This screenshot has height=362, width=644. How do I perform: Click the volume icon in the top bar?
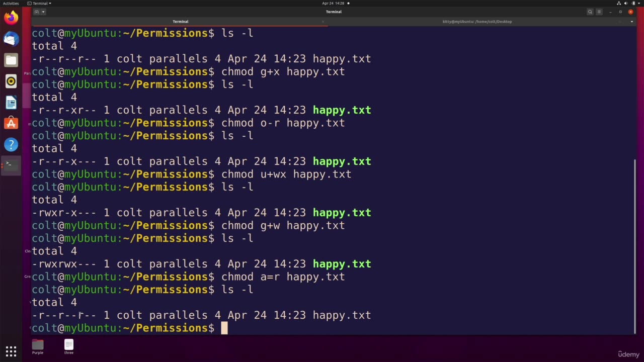626,3
